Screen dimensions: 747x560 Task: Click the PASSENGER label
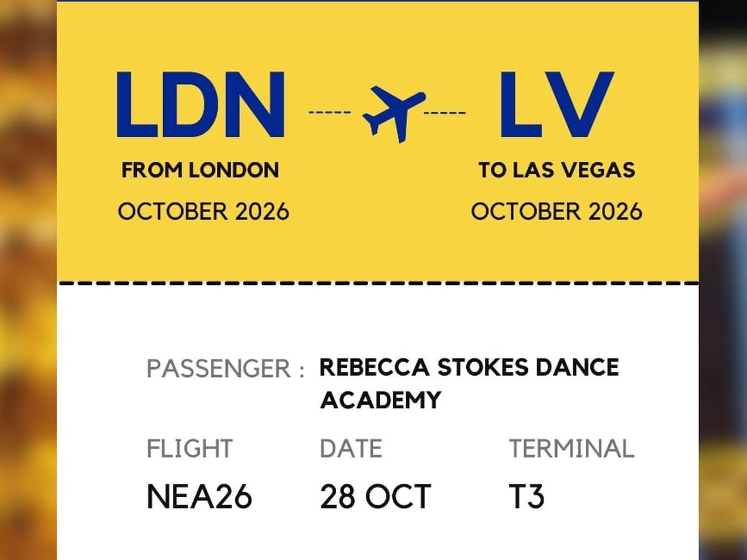pyautogui.click(x=225, y=368)
